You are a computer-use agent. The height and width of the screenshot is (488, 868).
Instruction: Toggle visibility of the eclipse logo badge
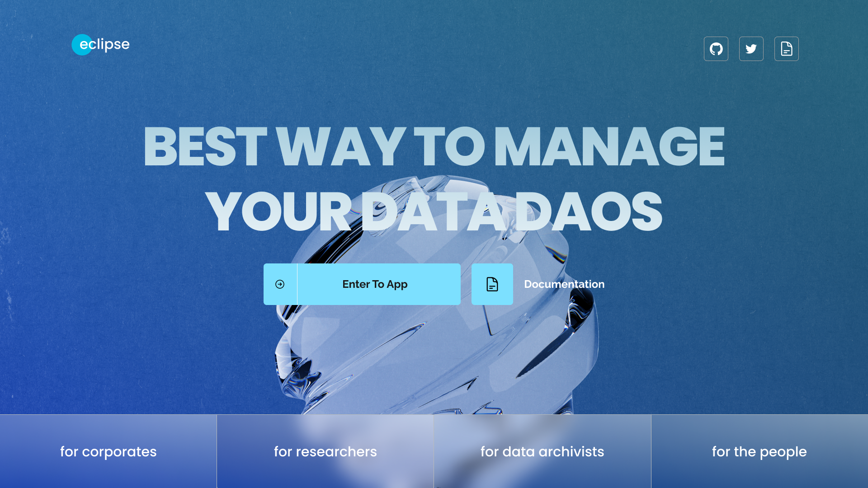coord(100,45)
